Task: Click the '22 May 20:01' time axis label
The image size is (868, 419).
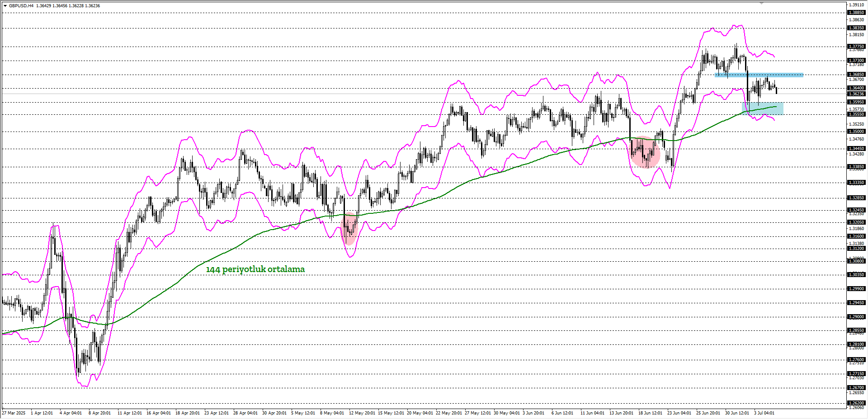Action: (448, 413)
